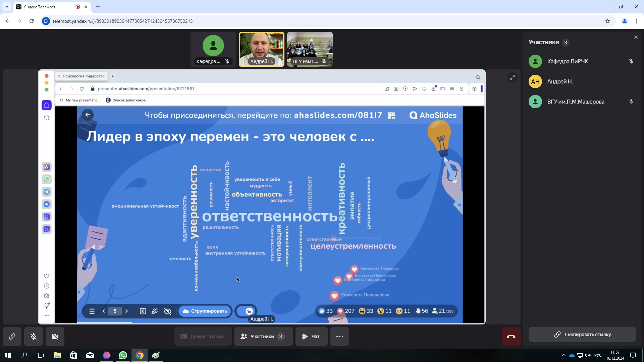The width and height of the screenshot is (644, 362).
Task: Click the meeting link icon at bottom left
Action: (x=12, y=337)
